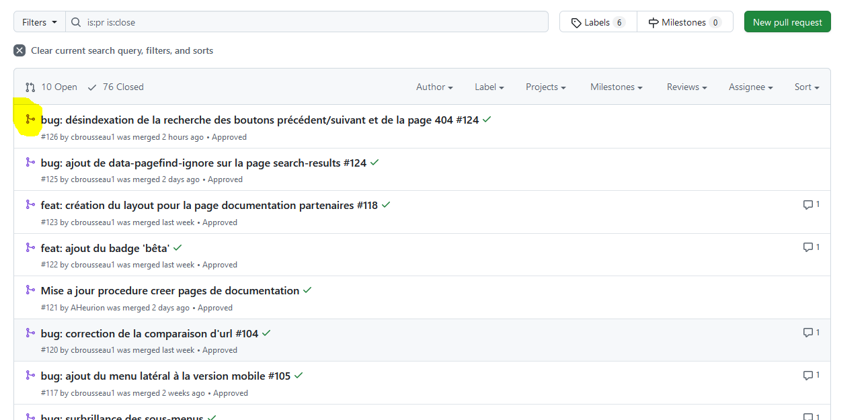Image resolution: width=868 pixels, height=420 pixels.
Task: Click the green checkmark after PR #124 title
Action: click(x=486, y=119)
